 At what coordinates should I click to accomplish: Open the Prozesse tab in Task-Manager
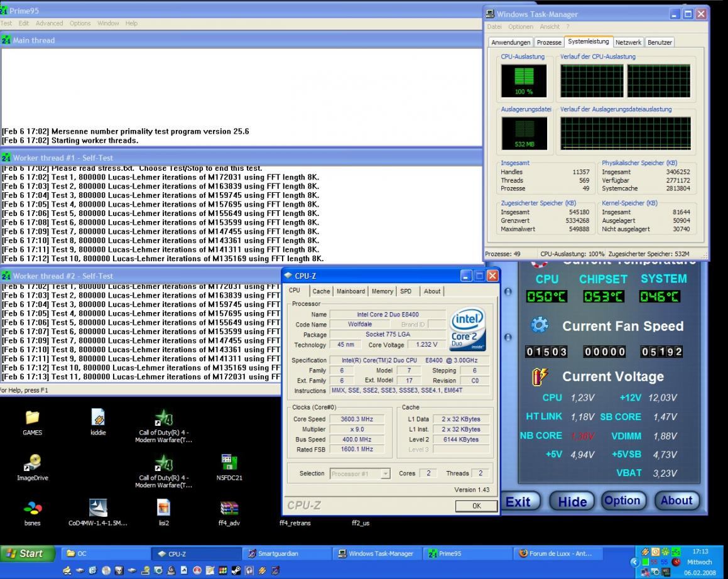548,42
